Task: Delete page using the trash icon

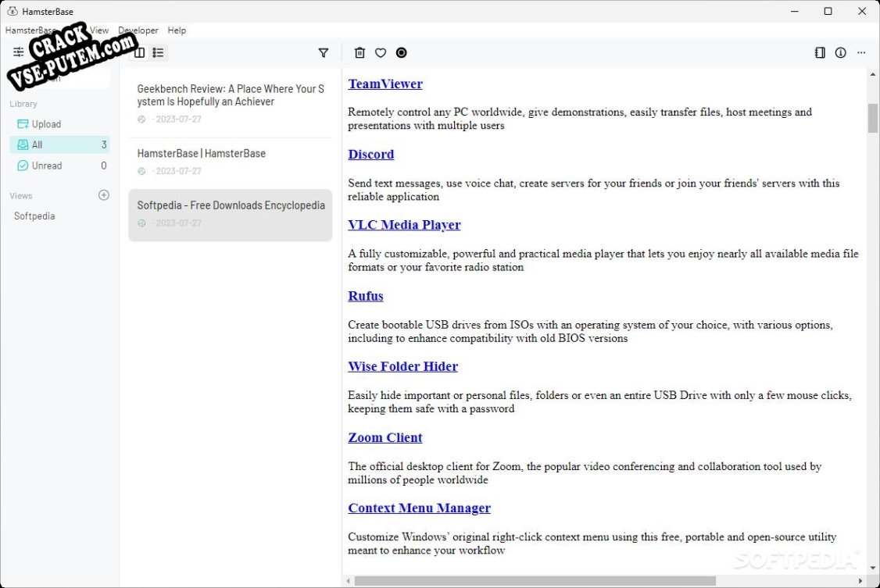Action: point(360,53)
